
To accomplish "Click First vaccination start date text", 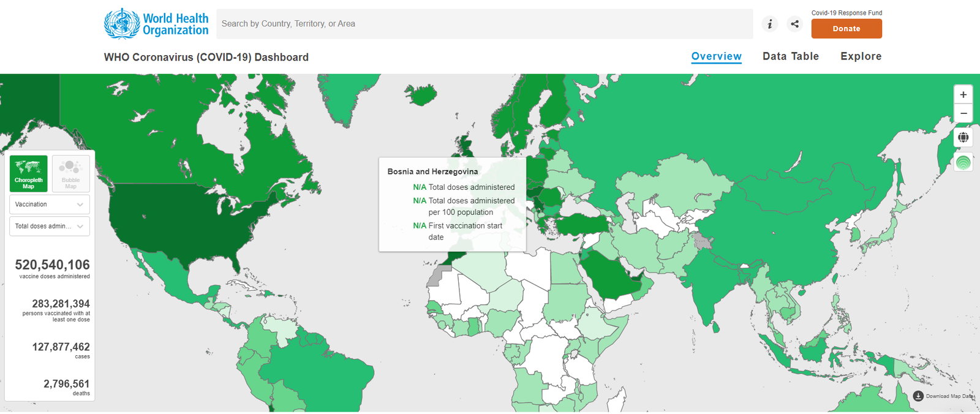I will 466,231.
